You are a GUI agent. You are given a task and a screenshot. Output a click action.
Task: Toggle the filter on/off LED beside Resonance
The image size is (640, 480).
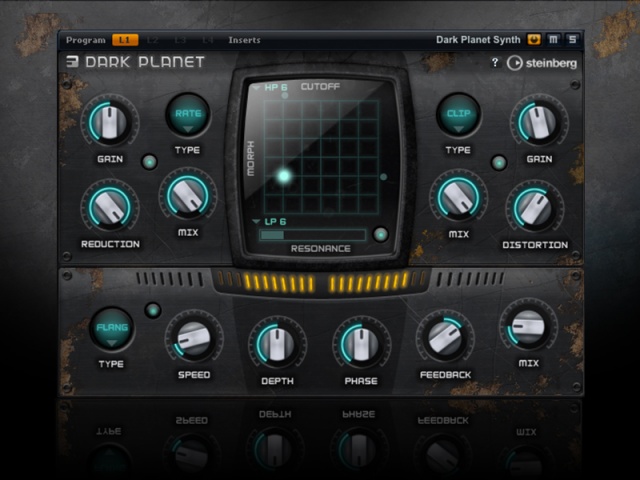pos(380,235)
